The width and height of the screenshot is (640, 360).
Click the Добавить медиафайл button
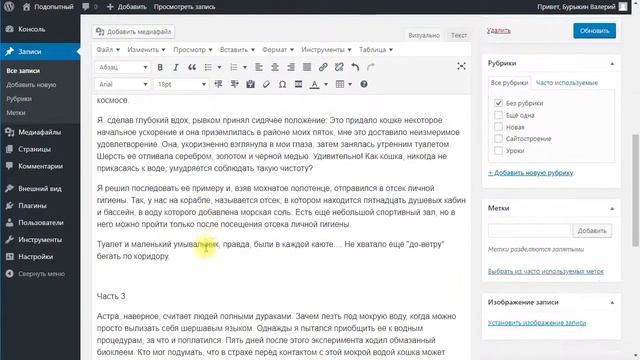tap(133, 31)
